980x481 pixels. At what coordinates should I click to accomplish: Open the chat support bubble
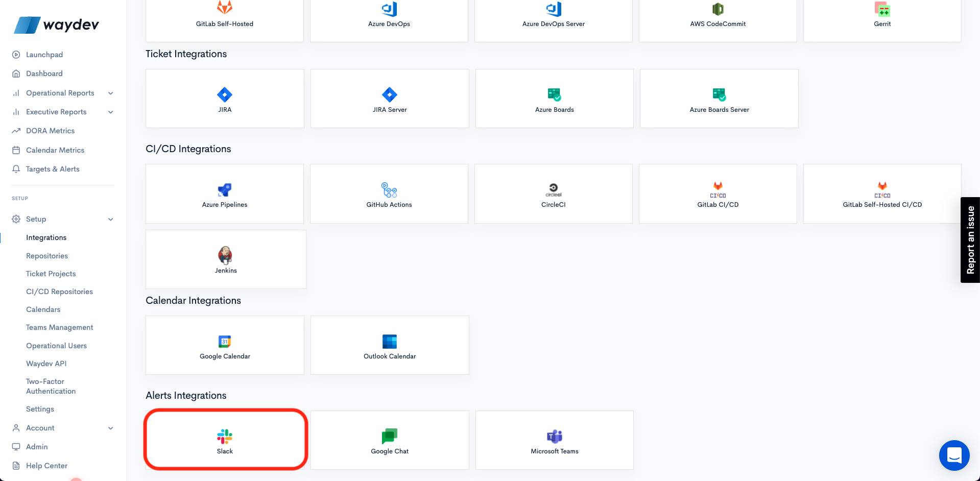click(x=954, y=455)
